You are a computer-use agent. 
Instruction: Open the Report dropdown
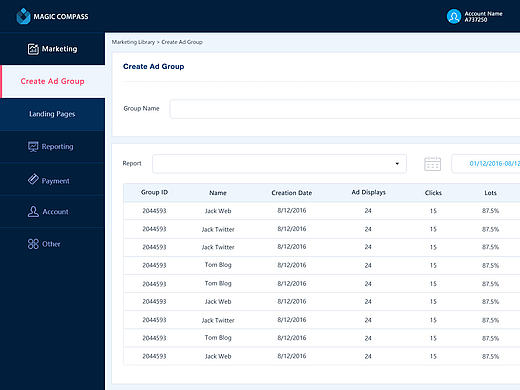[279, 164]
